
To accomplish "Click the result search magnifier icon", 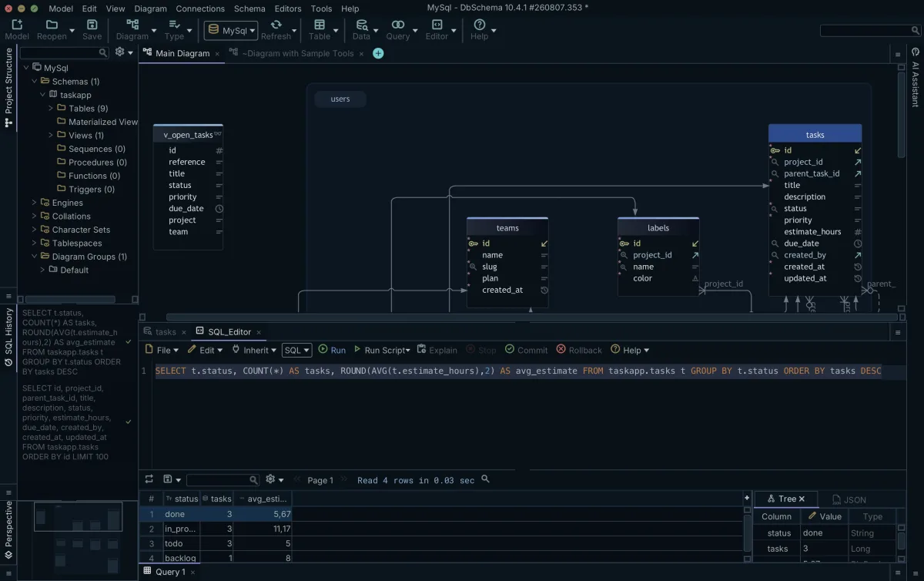I will [485, 479].
